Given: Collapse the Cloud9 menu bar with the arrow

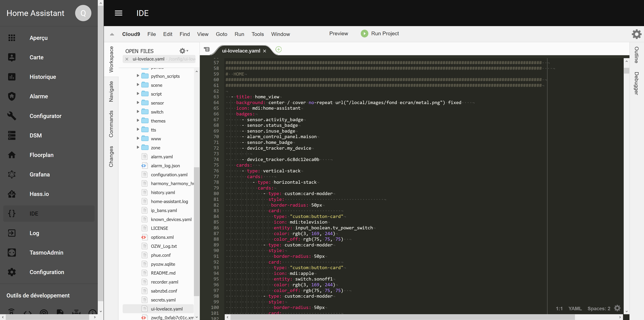Looking at the screenshot, I should [112, 34].
